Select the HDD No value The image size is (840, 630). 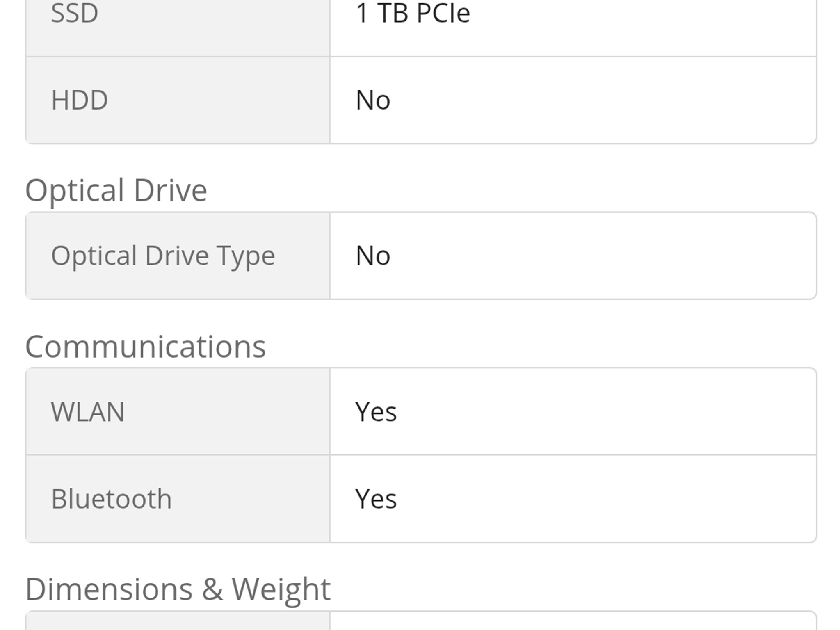pos(373,100)
